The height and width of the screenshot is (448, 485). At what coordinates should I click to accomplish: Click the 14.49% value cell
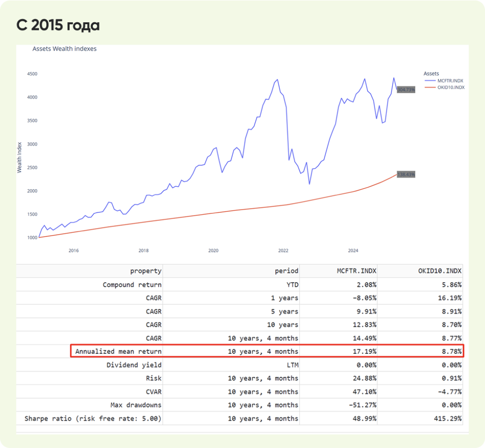click(x=365, y=338)
